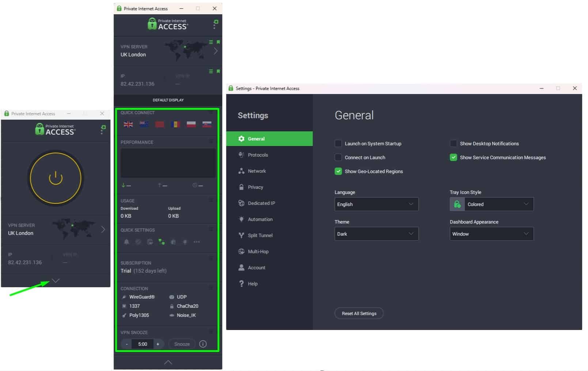
Task: Collapse the expanded dashboard with the up chevron
Action: tap(168, 362)
